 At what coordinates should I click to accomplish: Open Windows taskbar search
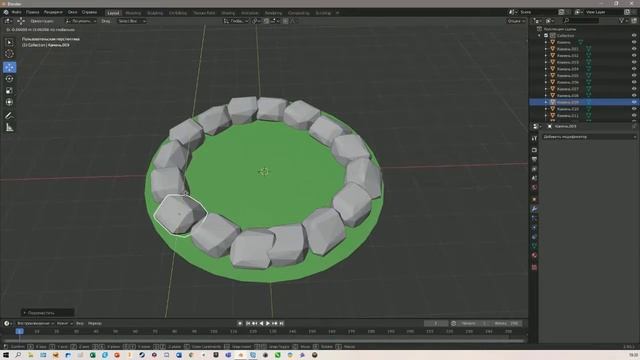[18, 355]
